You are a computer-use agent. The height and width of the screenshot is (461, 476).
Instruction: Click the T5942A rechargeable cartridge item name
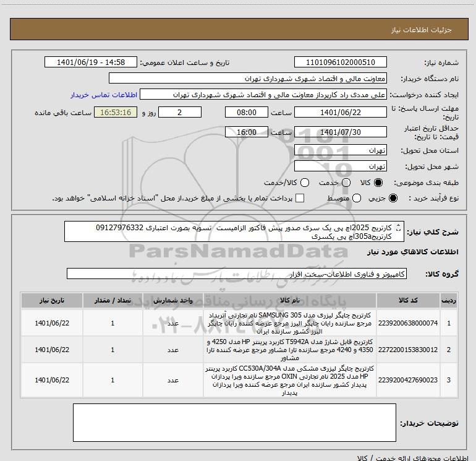[289, 350]
